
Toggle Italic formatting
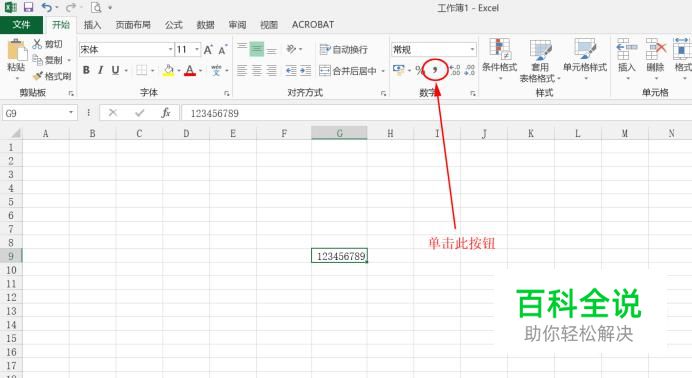point(101,70)
